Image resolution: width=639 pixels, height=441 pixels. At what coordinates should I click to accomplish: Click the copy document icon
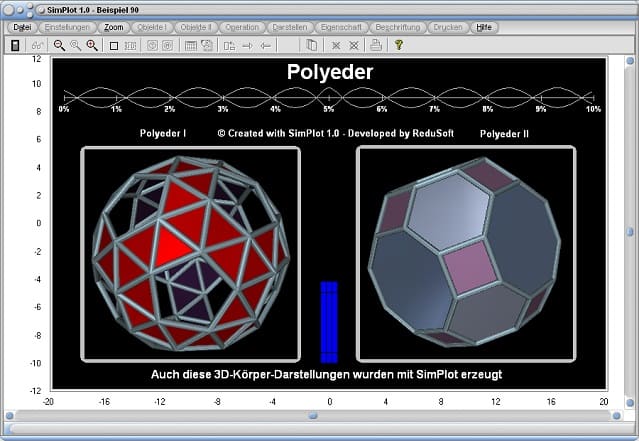[x=311, y=45]
